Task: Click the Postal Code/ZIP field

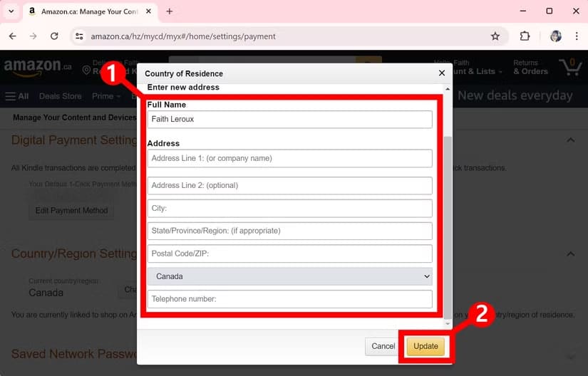Action: pos(290,254)
